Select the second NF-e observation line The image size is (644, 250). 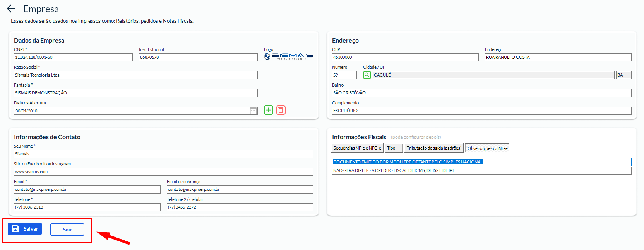481,170
